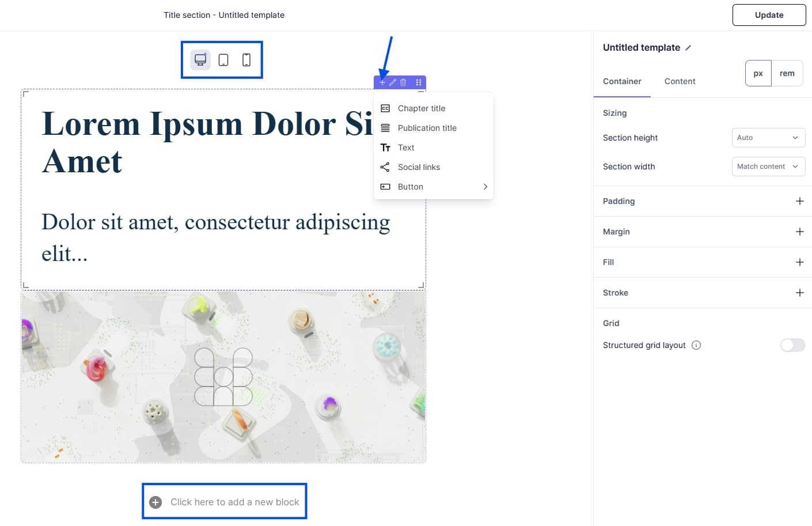The width and height of the screenshot is (812, 526).
Task: Switch to the Content tab
Action: point(680,81)
